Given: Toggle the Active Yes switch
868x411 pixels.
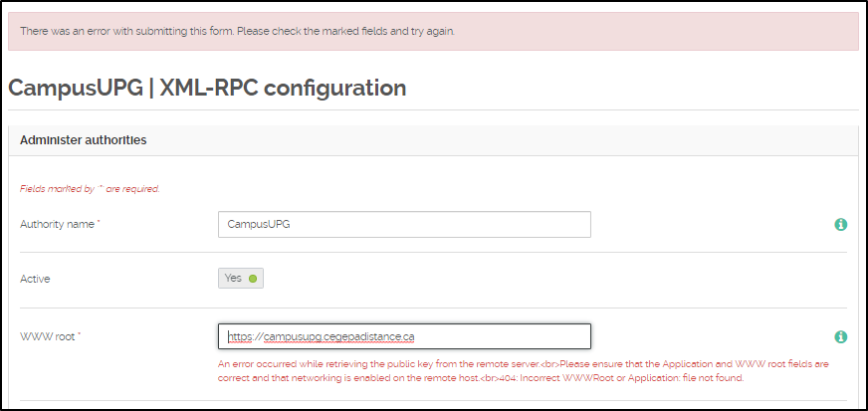Looking at the screenshot, I should (x=241, y=278).
